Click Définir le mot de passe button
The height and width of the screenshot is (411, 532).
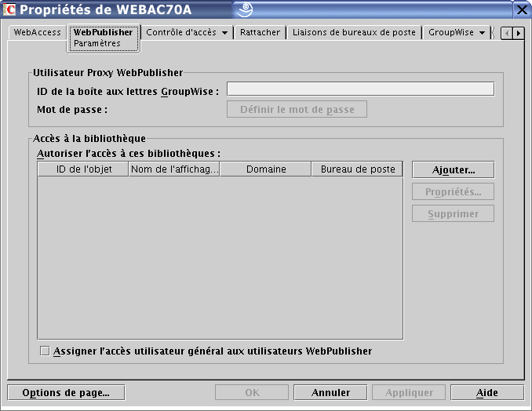297,109
